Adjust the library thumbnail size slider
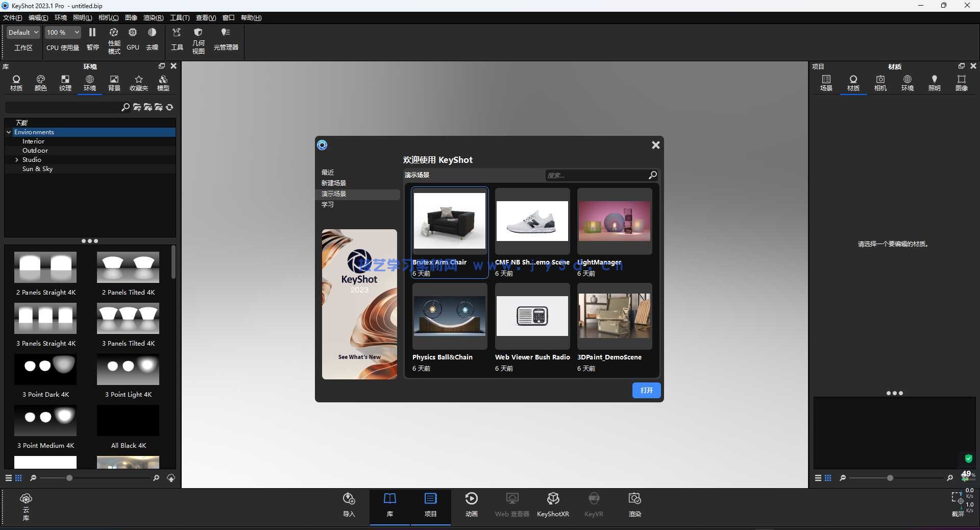Screen dimensions: 980x530 (x=69, y=478)
